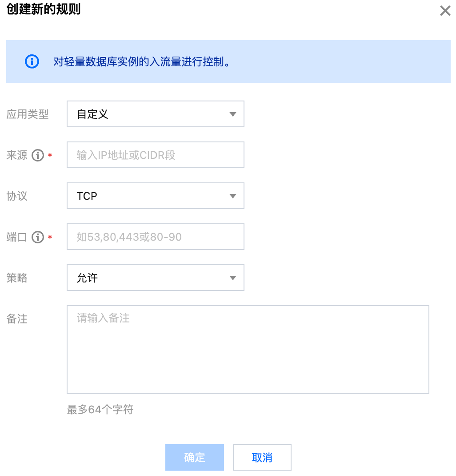This screenshot has width=456, height=476.
Task: Click the 应用类型 field label
Action: point(28,114)
